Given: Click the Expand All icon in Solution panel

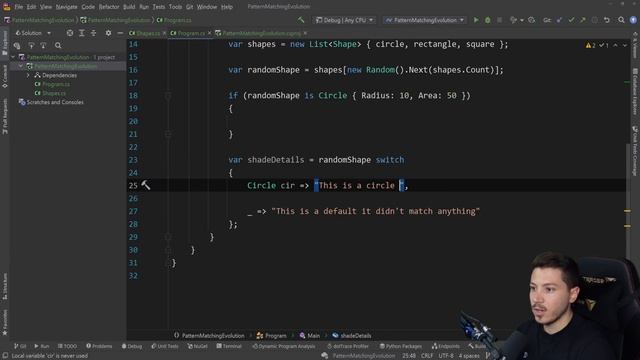Looking at the screenshot, I should click(82, 33).
